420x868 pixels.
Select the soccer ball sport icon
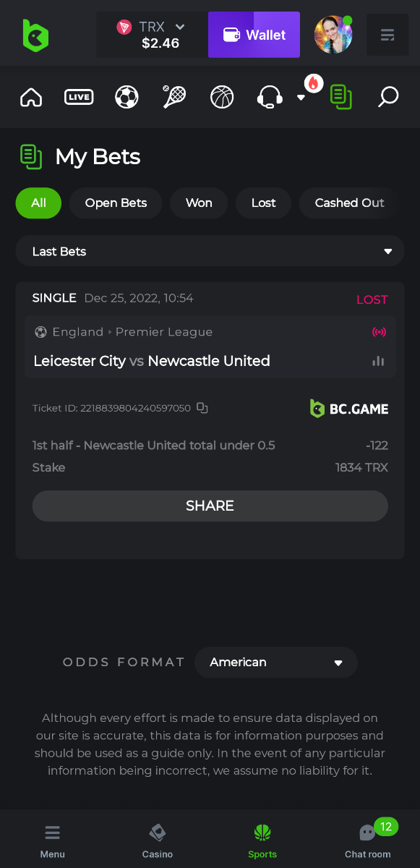point(127,97)
